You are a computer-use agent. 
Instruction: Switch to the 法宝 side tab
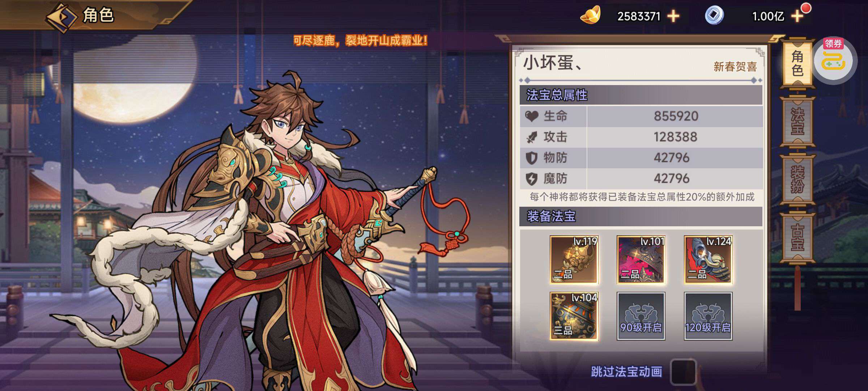coord(797,121)
